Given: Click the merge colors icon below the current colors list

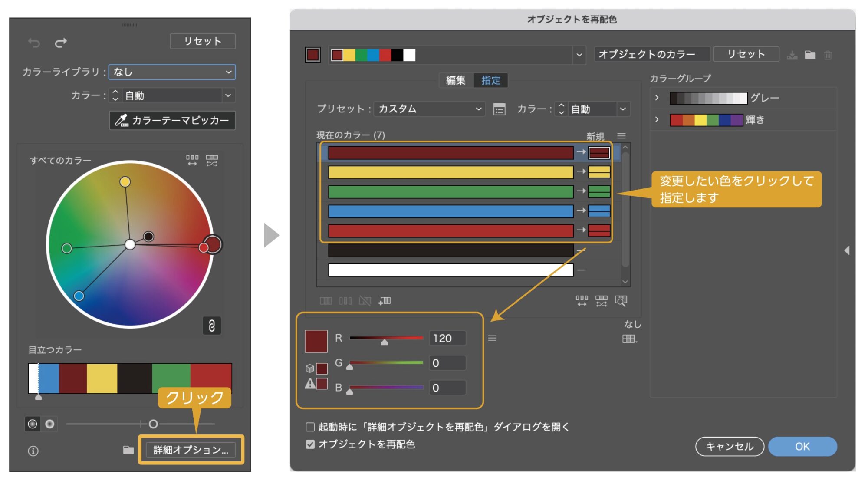Looking at the screenshot, I should point(326,300).
